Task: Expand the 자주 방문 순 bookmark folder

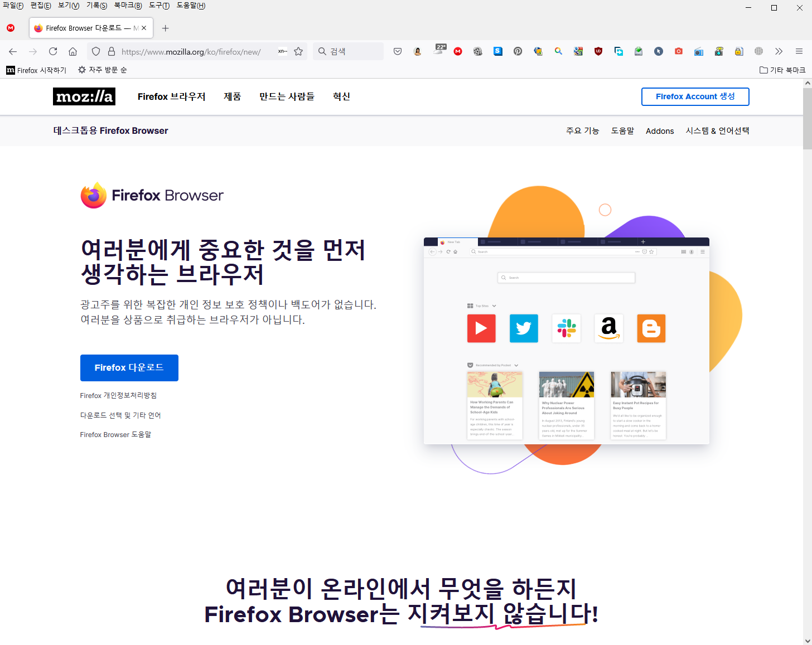Action: (x=103, y=70)
